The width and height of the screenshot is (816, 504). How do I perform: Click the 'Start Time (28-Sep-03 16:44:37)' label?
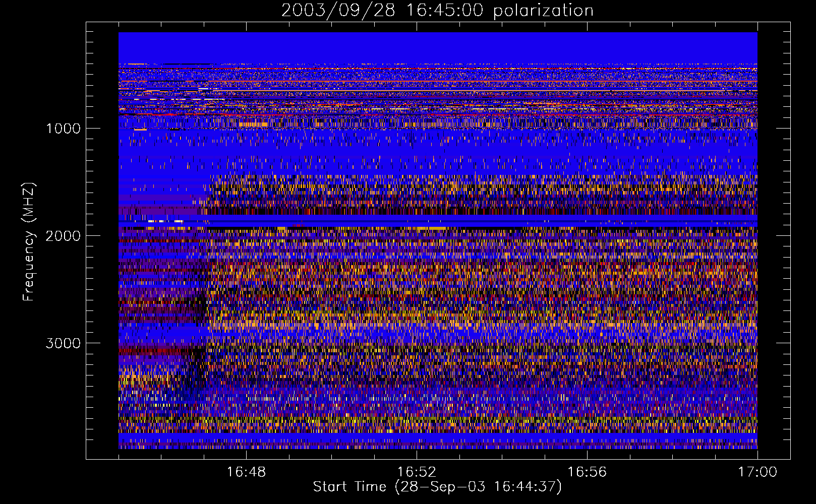tap(437, 487)
